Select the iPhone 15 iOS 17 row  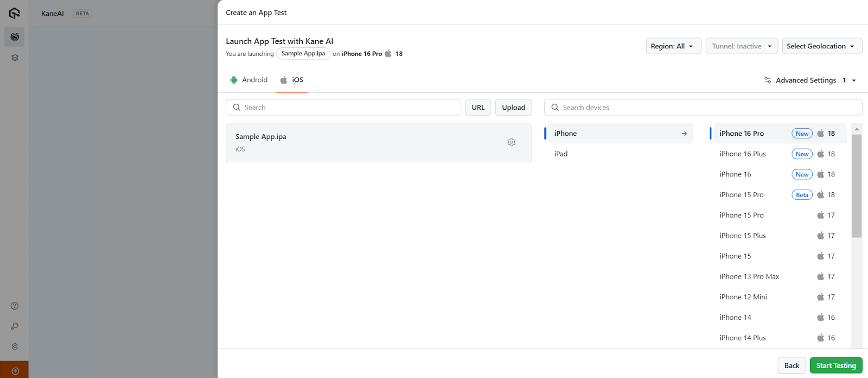(x=780, y=256)
